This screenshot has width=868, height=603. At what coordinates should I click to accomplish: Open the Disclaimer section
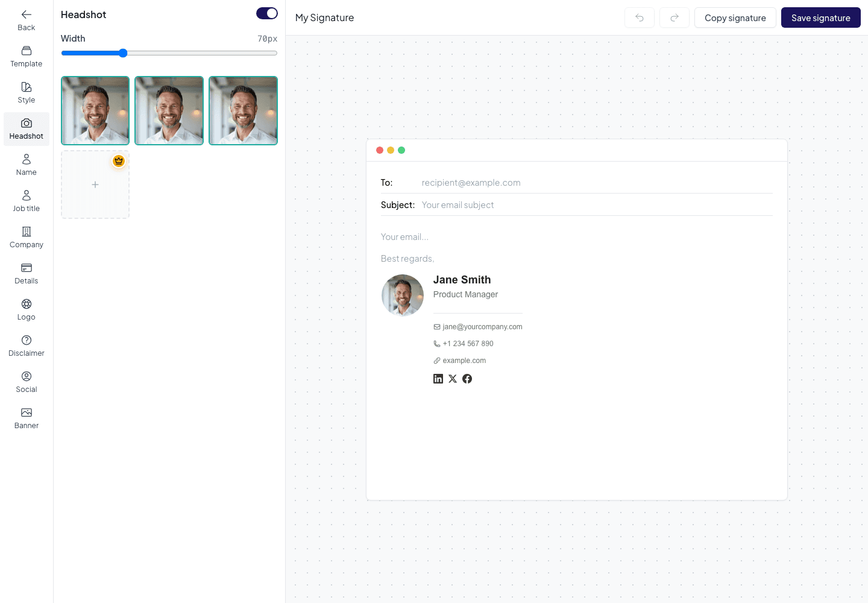click(x=27, y=346)
